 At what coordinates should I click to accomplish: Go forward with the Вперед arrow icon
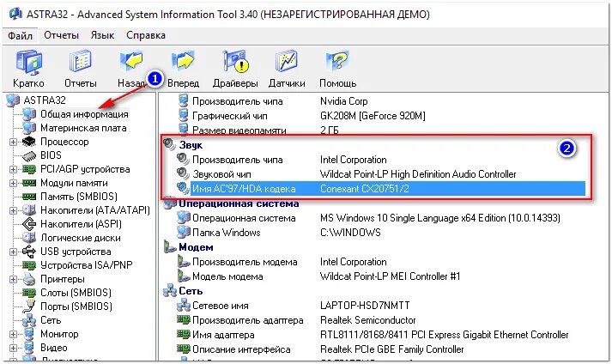click(183, 61)
